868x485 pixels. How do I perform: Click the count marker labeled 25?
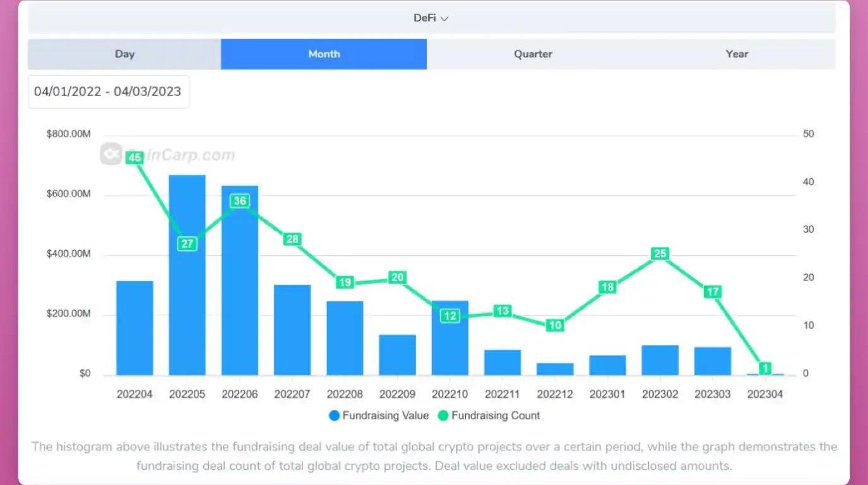tap(660, 254)
